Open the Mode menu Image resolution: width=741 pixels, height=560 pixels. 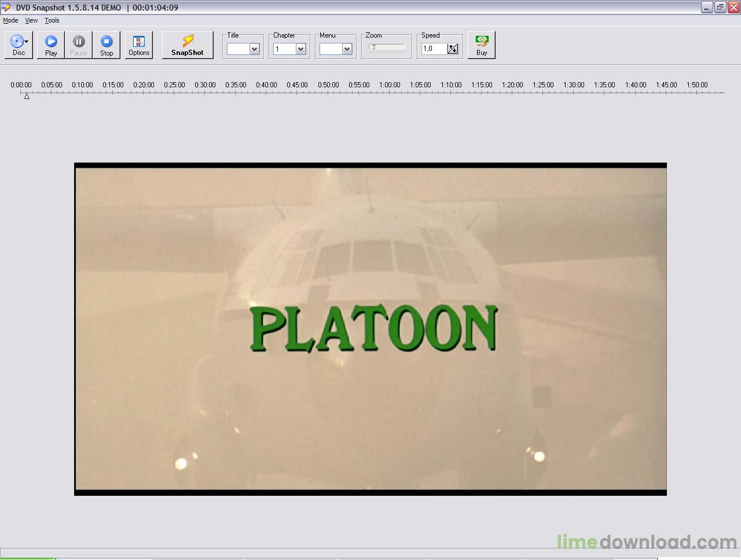coord(10,20)
